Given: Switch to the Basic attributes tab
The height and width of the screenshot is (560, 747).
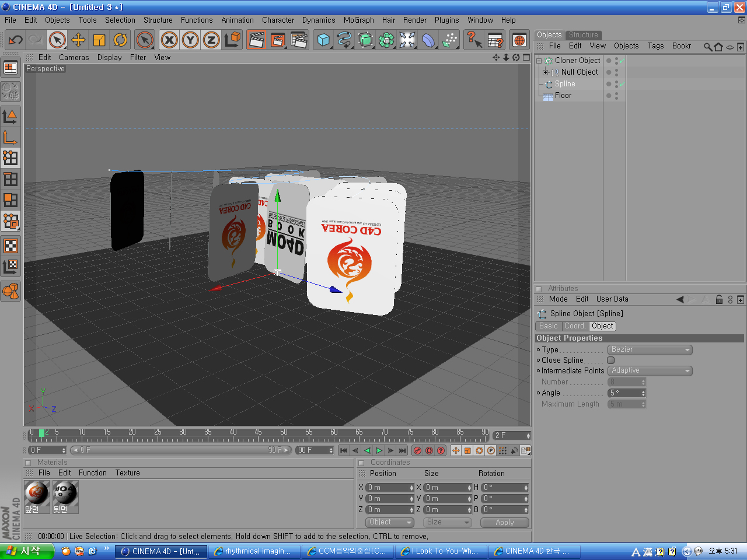Looking at the screenshot, I should (x=548, y=326).
